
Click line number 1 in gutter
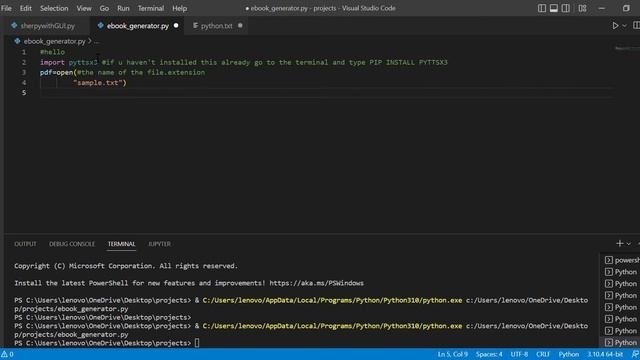tap(24, 52)
